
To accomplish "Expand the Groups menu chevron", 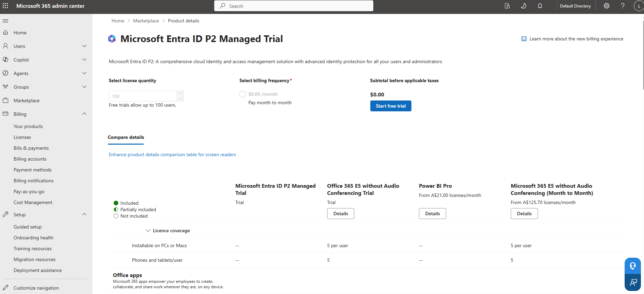I will point(84,87).
